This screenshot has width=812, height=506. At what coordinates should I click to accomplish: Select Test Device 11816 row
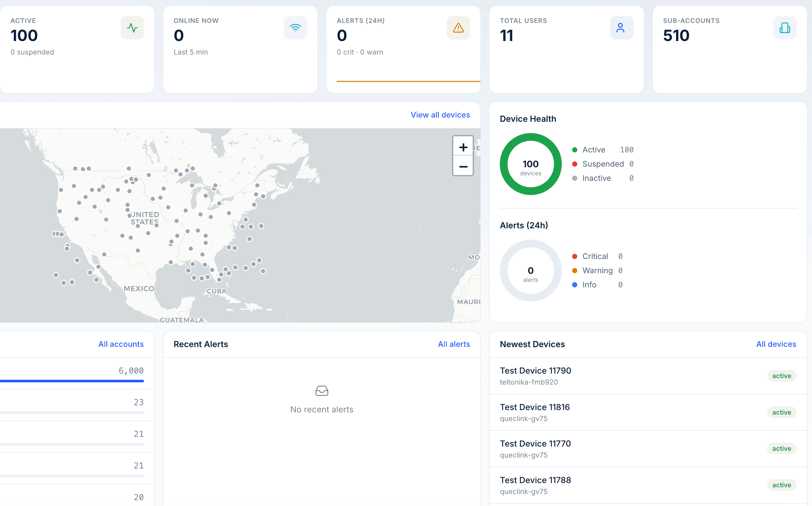pos(648,412)
